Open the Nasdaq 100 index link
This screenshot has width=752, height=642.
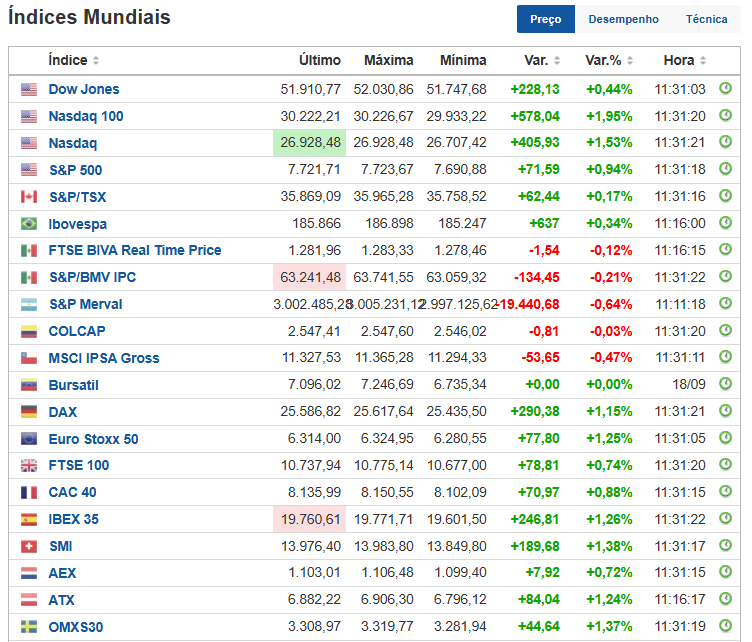click(86, 116)
